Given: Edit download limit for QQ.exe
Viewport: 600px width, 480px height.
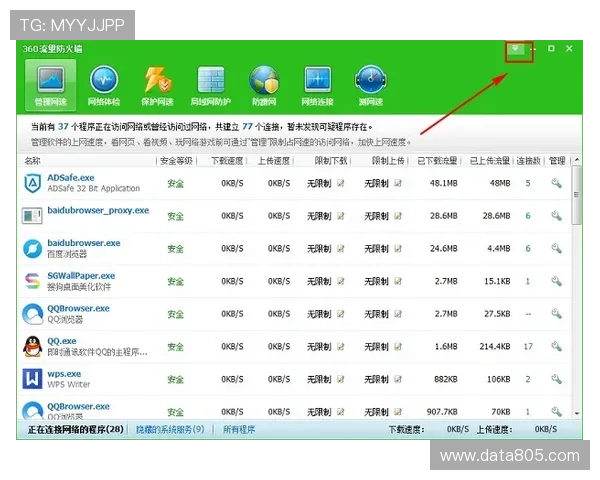Looking at the screenshot, I should (x=341, y=346).
